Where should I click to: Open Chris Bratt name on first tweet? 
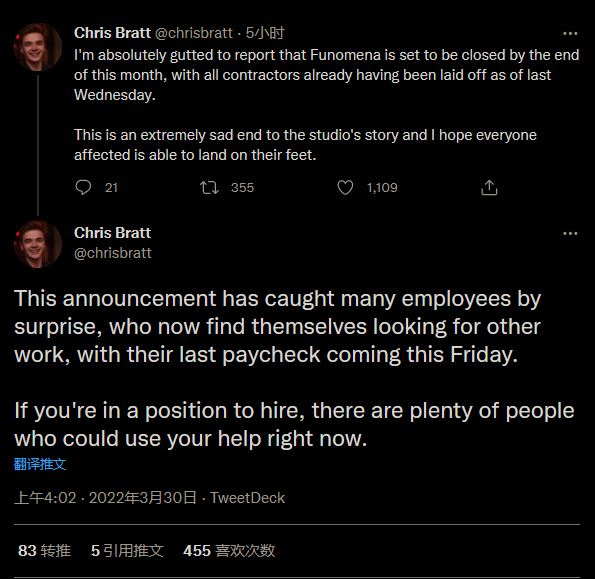point(112,33)
